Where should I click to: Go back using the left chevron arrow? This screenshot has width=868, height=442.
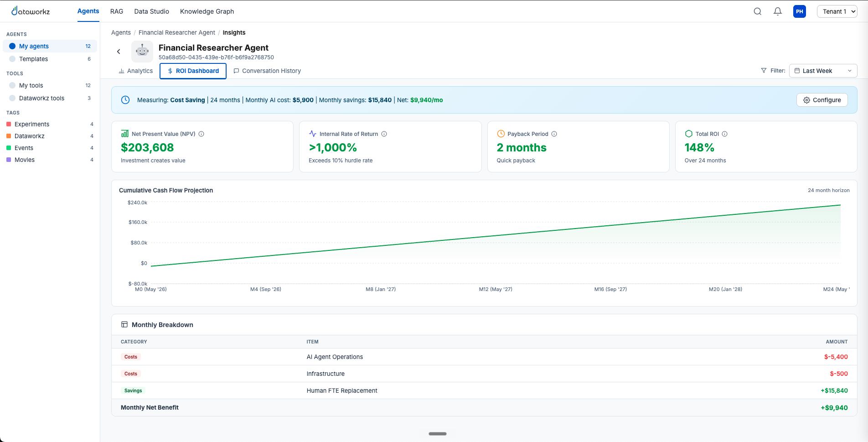click(x=119, y=52)
